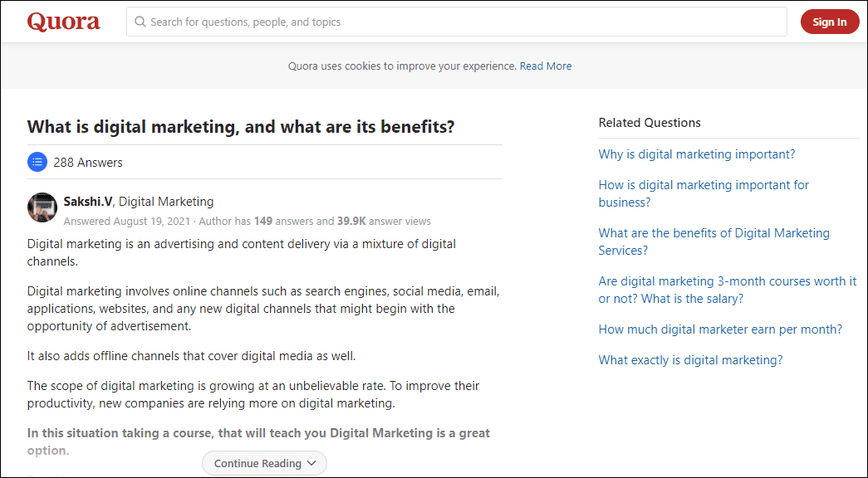This screenshot has height=478, width=868.
Task: Click the 'Answered August 19, 2021' timestamp
Action: [127, 222]
